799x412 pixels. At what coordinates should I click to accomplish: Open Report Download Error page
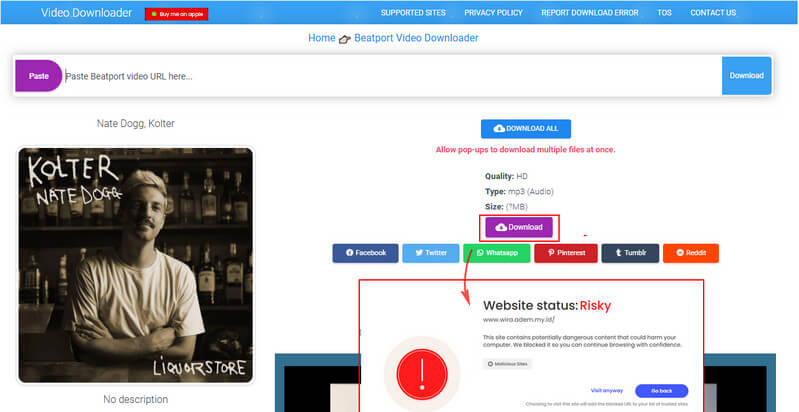(x=590, y=13)
